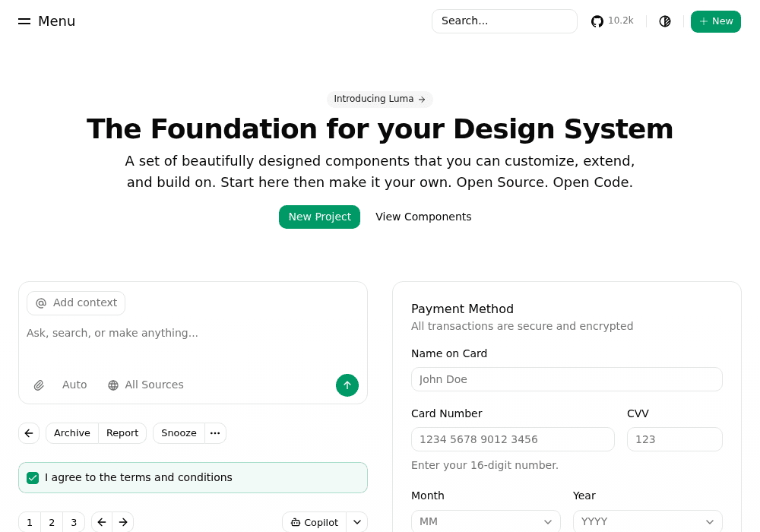This screenshot has height=532, width=760.
Task: Go to pagination page 2
Action: (52, 522)
